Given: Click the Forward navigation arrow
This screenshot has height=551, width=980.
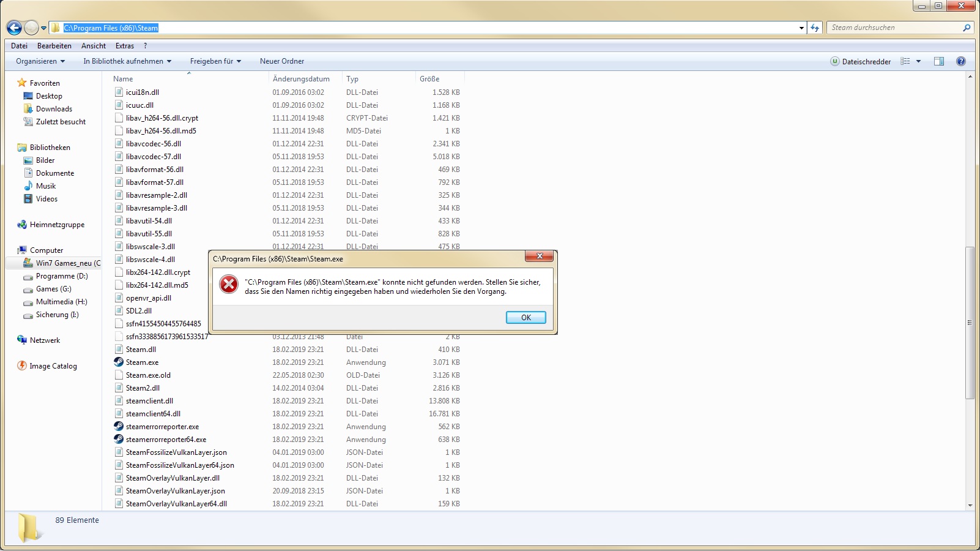Looking at the screenshot, I should (x=31, y=28).
